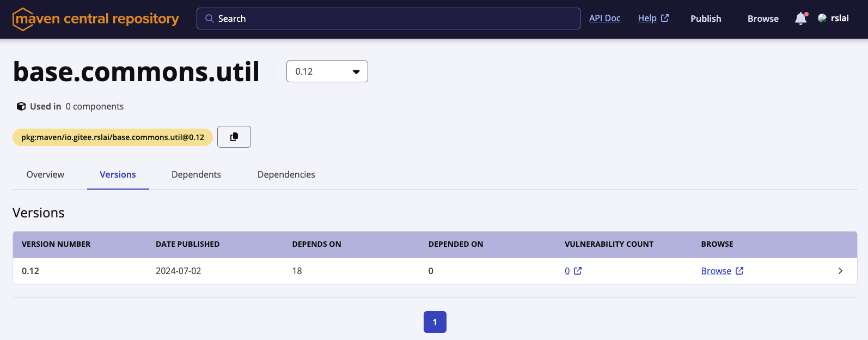Click the Browse link in the 0.12 row
The image size is (868, 340).
tap(716, 271)
